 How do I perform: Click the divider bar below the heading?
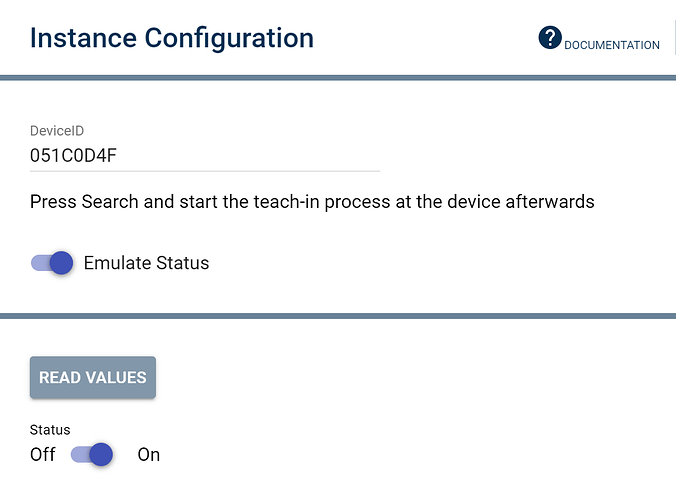pyautogui.click(x=338, y=78)
